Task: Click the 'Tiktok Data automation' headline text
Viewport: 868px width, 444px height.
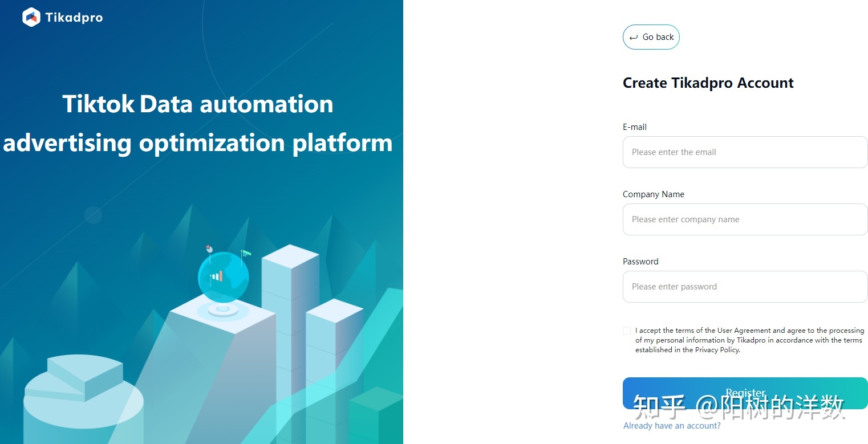Action: (198, 104)
